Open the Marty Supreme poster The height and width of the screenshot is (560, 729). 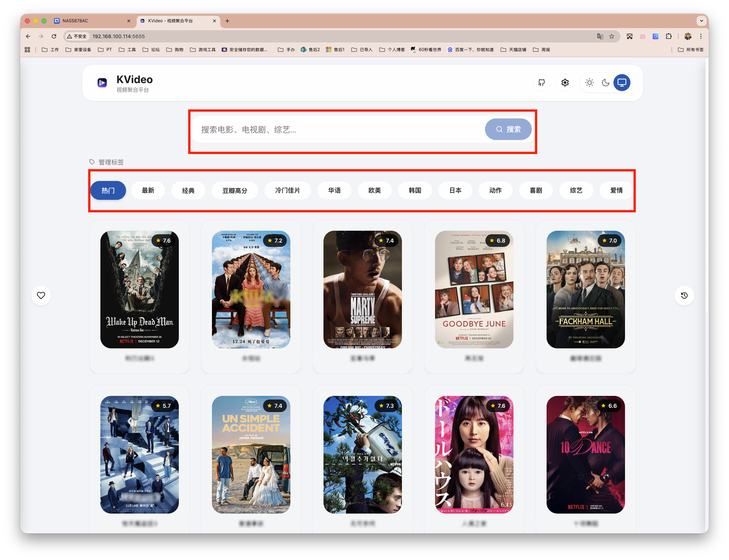pyautogui.click(x=362, y=289)
